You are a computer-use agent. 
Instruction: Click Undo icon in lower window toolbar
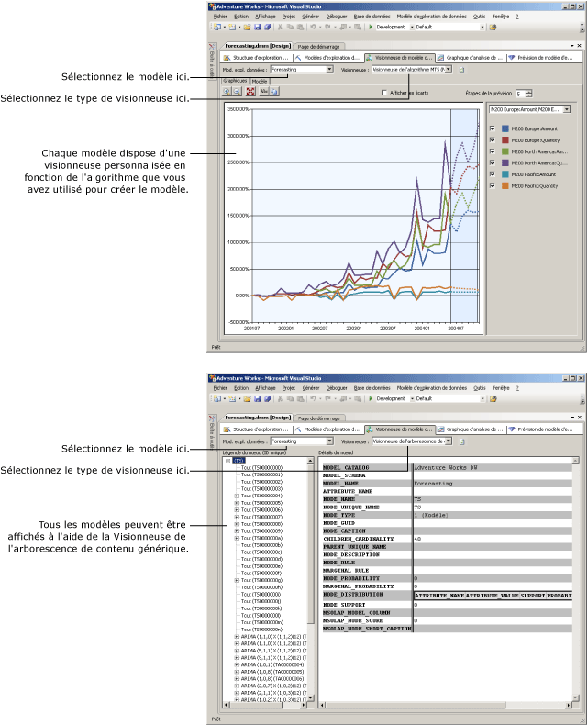point(313,398)
